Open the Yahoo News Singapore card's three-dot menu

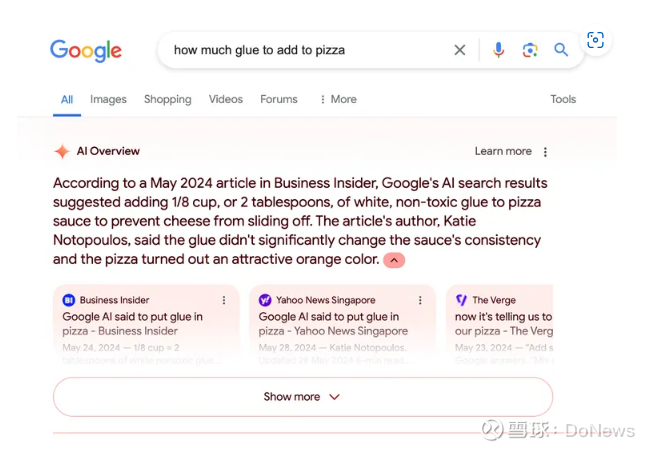coord(419,300)
